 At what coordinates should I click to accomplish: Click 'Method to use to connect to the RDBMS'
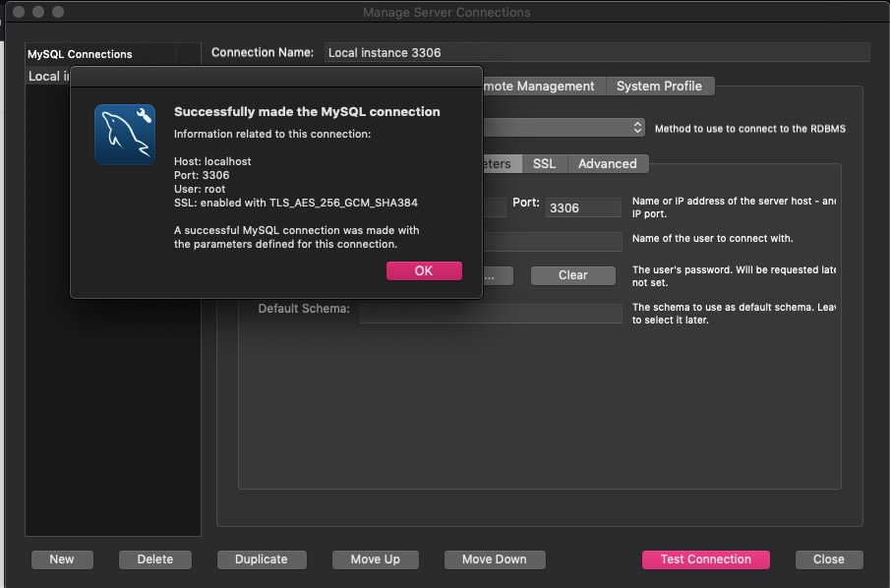[x=750, y=129]
